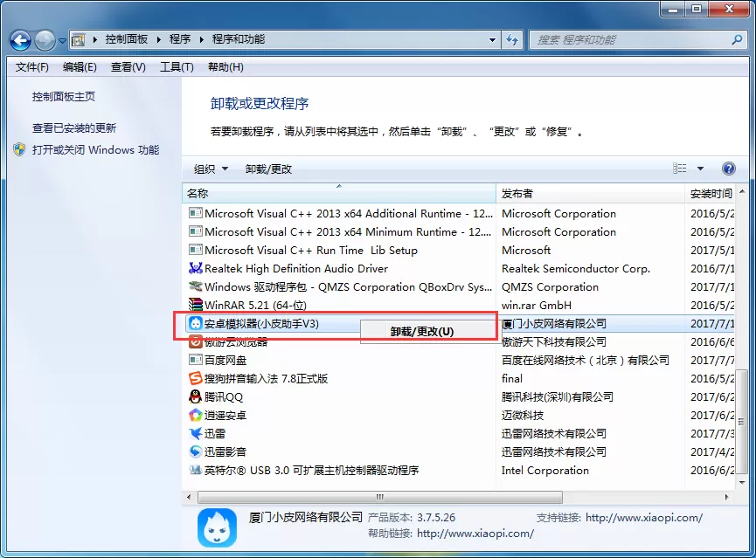Select the 傲游云浏览器 icon
The width and height of the screenshot is (756, 558).
coord(195,341)
